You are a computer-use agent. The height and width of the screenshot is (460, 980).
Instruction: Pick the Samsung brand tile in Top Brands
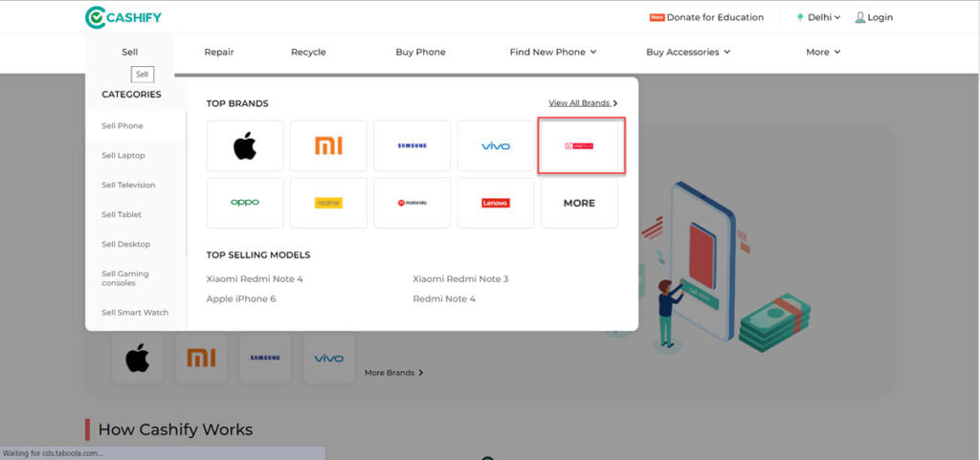[x=412, y=146]
